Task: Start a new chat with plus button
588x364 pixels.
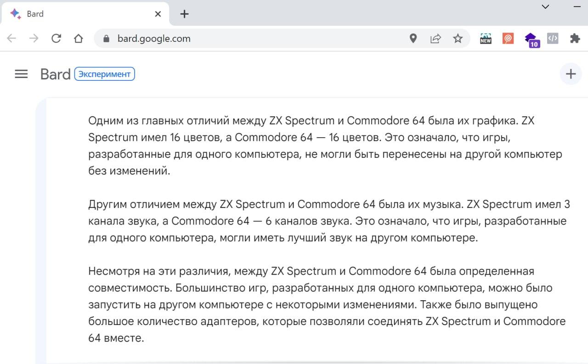Action: point(571,74)
